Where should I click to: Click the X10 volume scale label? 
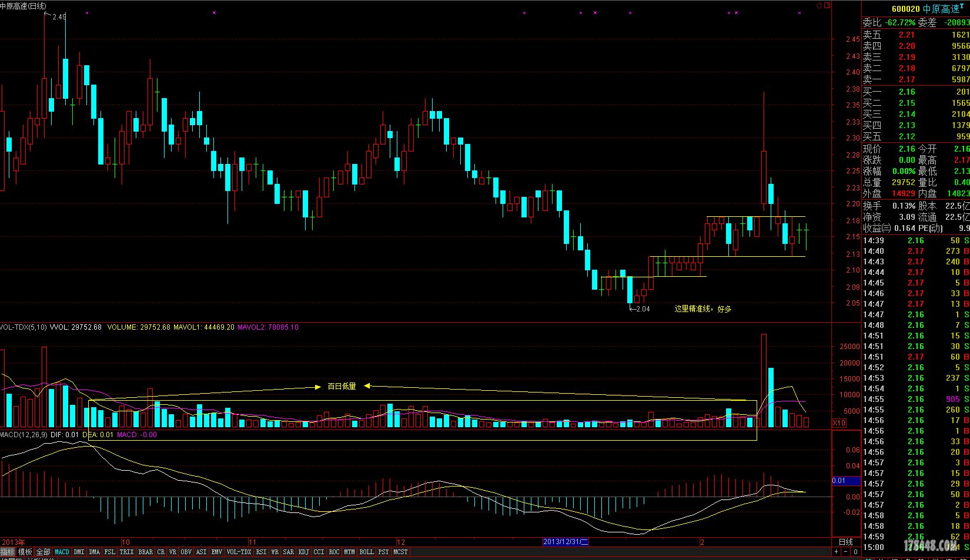tap(839, 423)
